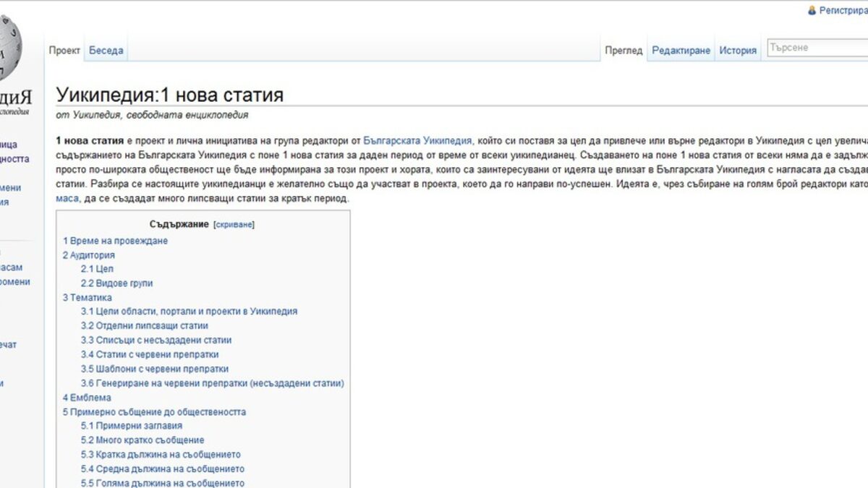Image resolution: width=868 pixels, height=488 pixels.
Task: Switch to the Беседа tab
Action: [106, 51]
